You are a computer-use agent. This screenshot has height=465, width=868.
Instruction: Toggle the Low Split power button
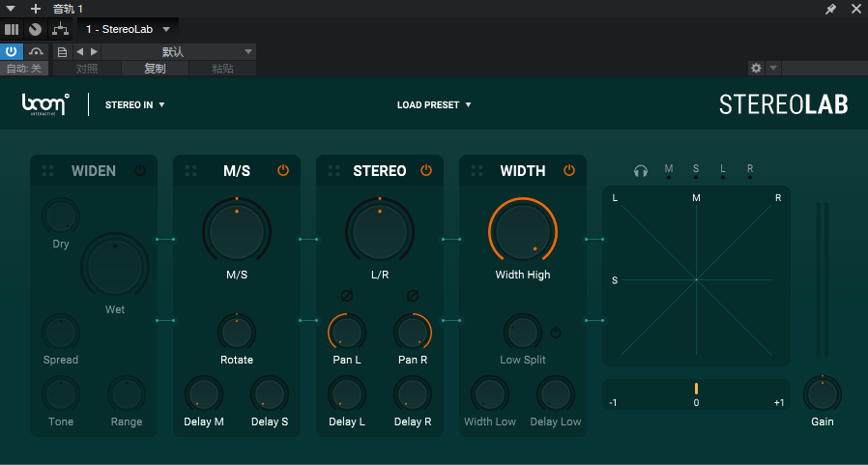[556, 333]
